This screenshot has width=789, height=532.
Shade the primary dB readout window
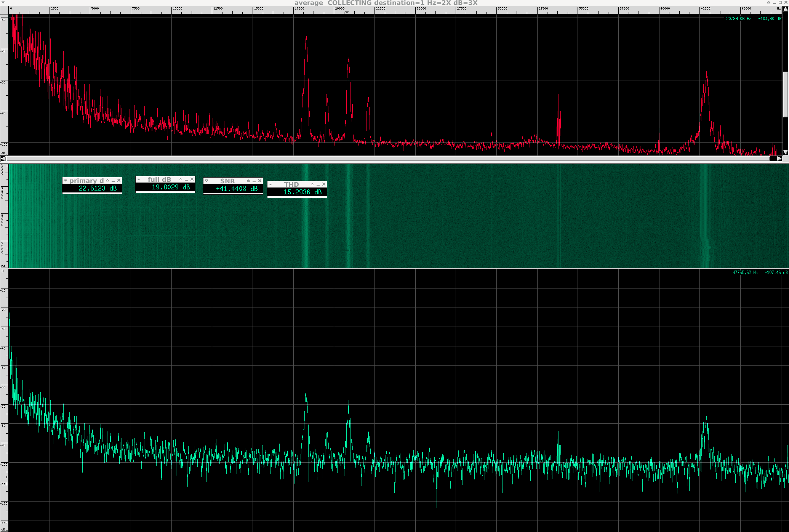(x=107, y=181)
